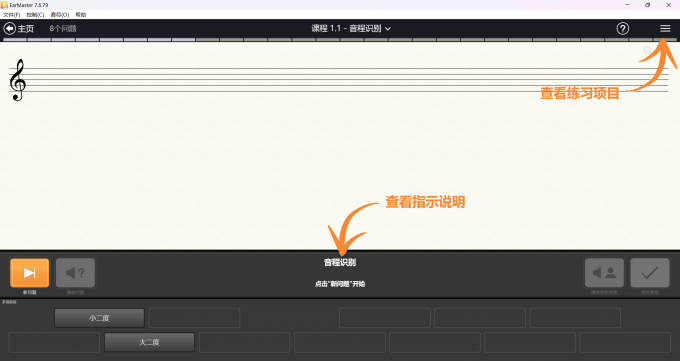This screenshot has width=680, height=361.
Task: Click the 音程识别 instruction heading
Action: pyautogui.click(x=340, y=262)
